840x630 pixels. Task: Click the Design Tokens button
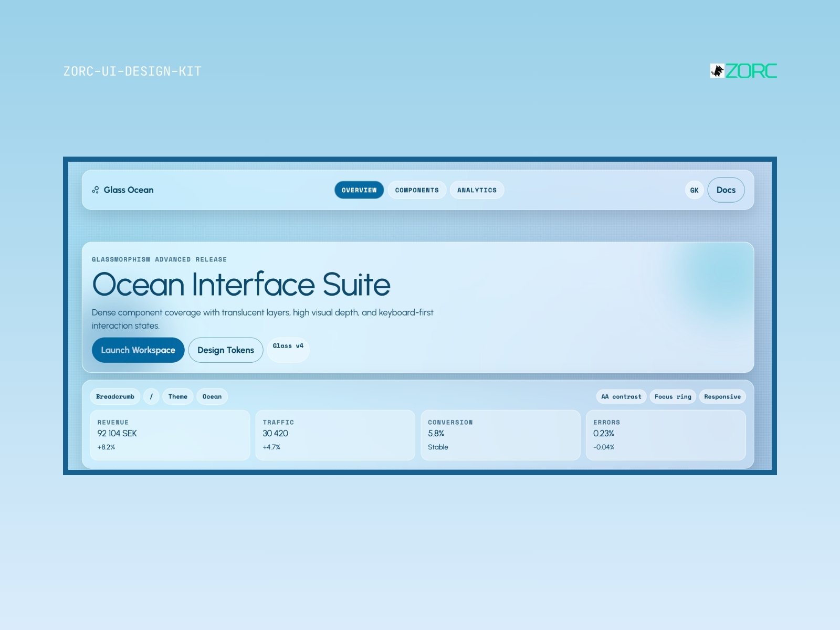click(226, 350)
